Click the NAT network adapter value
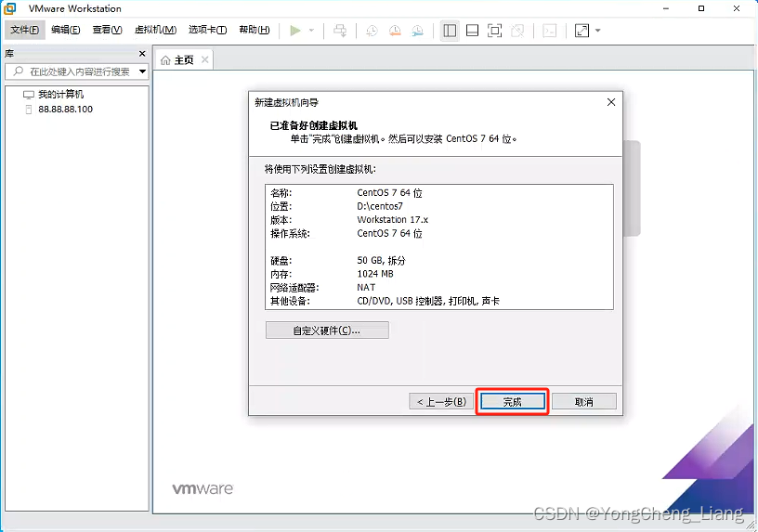Viewport: 758px width, 532px height. click(366, 288)
